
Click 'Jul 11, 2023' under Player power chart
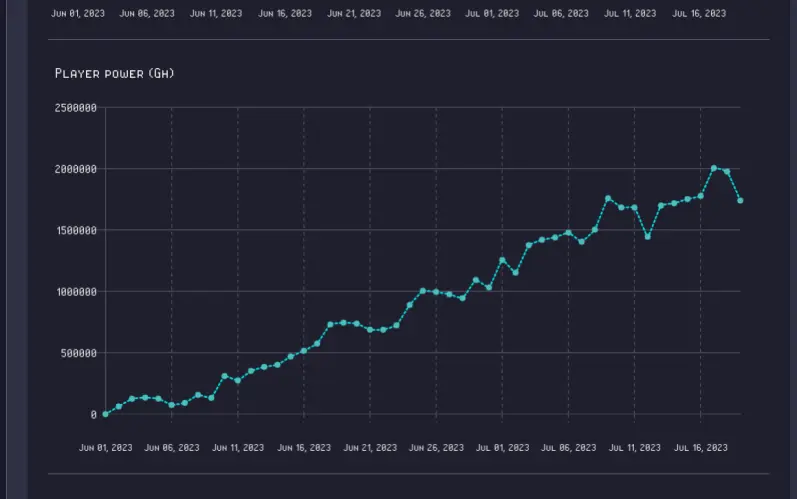click(x=634, y=448)
